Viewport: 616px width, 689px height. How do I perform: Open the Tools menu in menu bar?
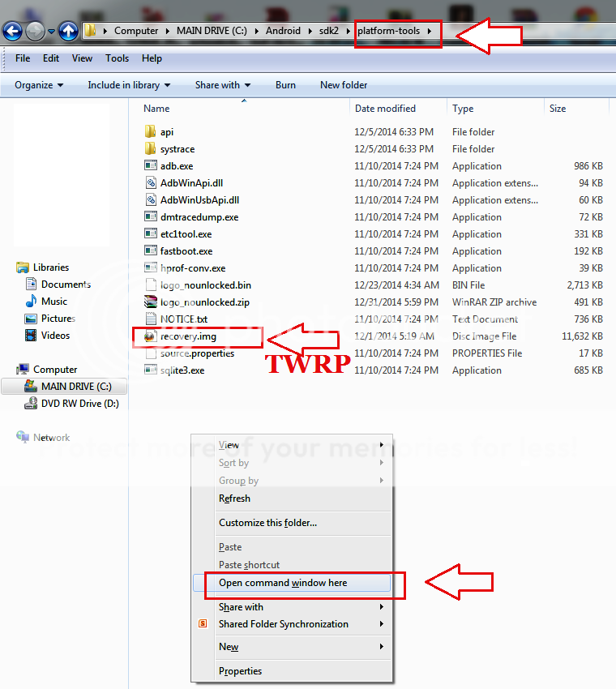tap(117, 58)
